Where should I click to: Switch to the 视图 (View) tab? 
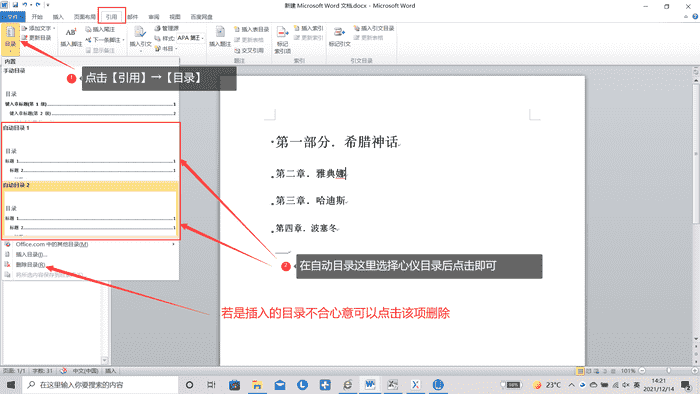[x=175, y=17]
